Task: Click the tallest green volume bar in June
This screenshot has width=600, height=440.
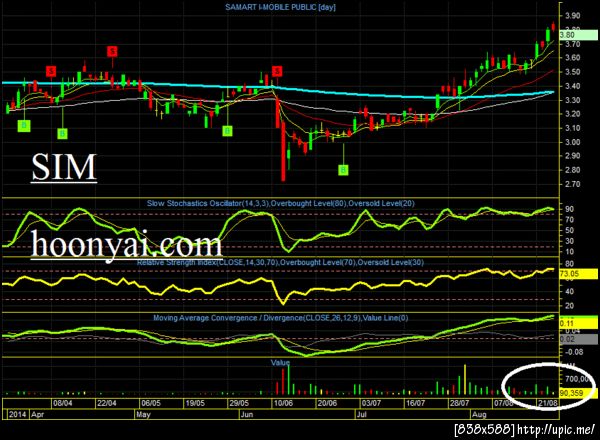Action: click(289, 380)
